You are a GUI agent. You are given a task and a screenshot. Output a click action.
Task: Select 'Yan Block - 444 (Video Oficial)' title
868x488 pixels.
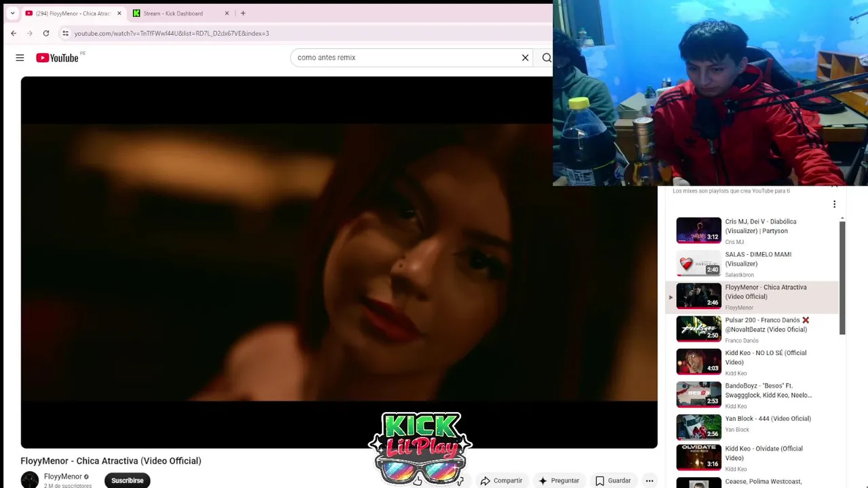tap(768, 418)
